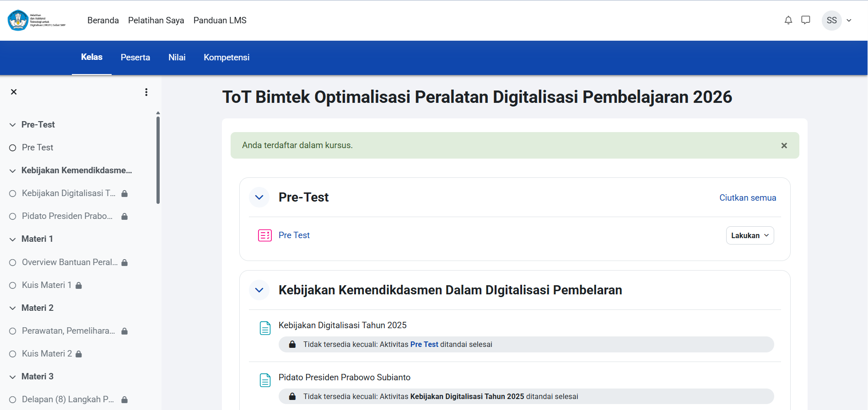The width and height of the screenshot is (868, 410).
Task: Click the Ciutkan semua link
Action: [x=748, y=197]
